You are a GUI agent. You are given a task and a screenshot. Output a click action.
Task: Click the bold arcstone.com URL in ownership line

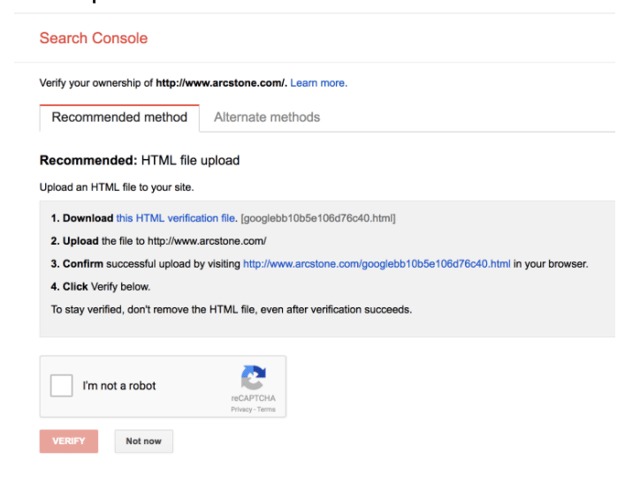[x=220, y=83]
